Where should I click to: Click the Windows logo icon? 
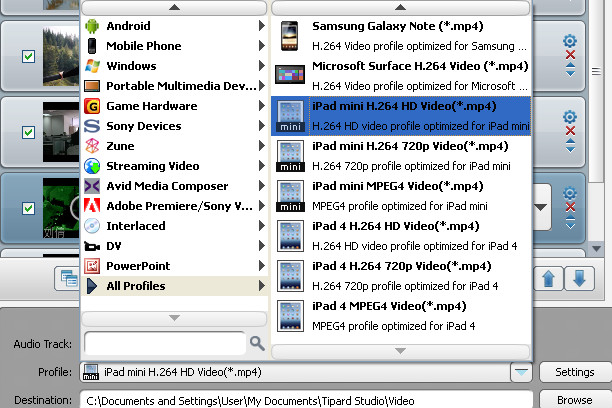[92, 66]
